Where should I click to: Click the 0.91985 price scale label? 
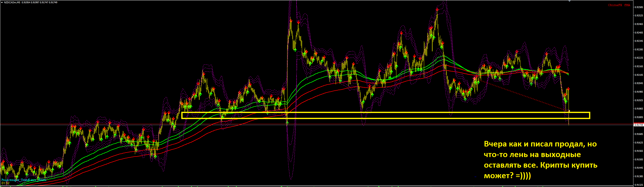pos(639,92)
